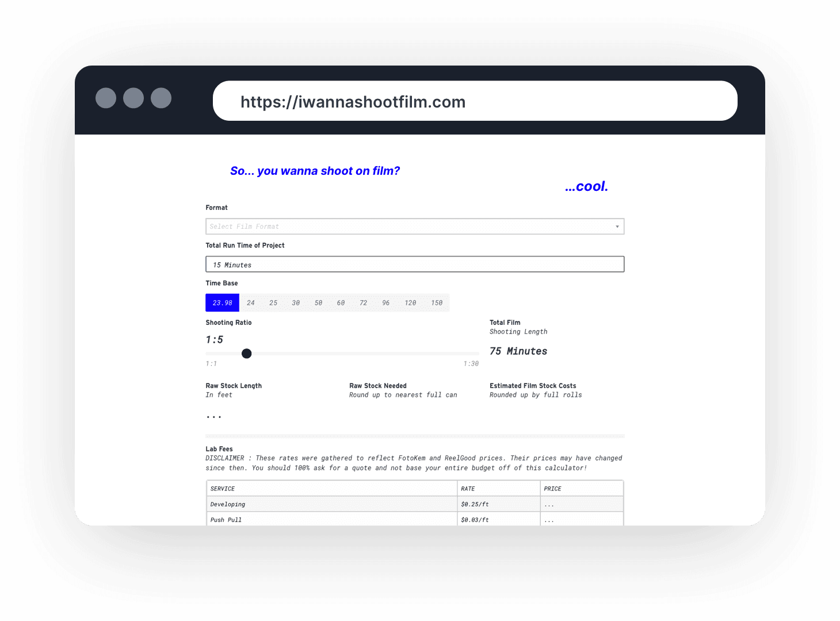840x621 pixels.
Task: Select 24 fps time base
Action: [251, 303]
